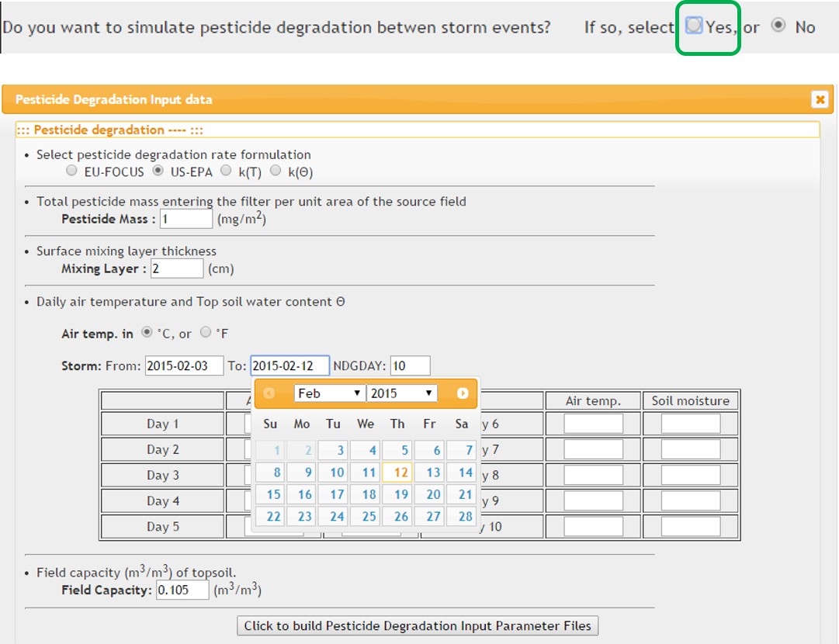Pick February 4 in the calendar

tap(366, 450)
